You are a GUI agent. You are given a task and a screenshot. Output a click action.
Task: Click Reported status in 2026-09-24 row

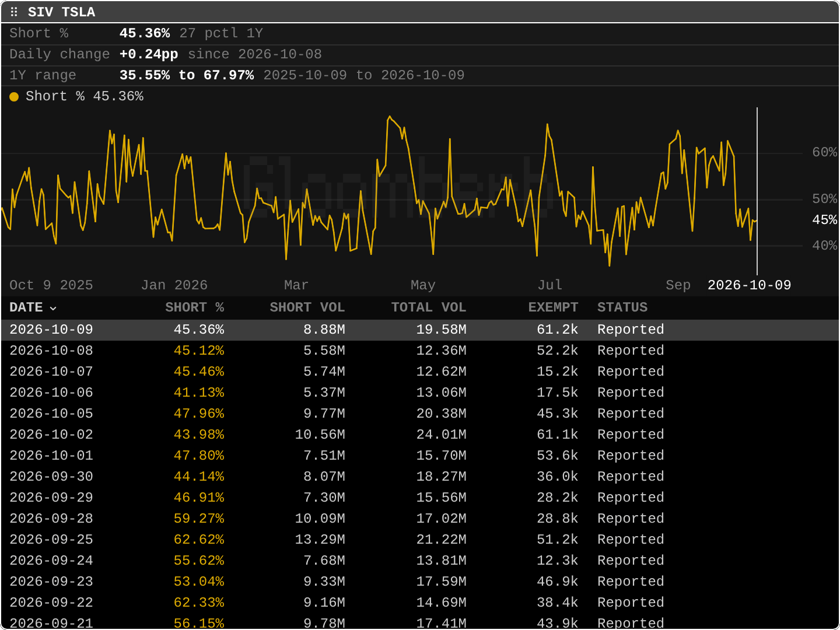click(x=631, y=561)
